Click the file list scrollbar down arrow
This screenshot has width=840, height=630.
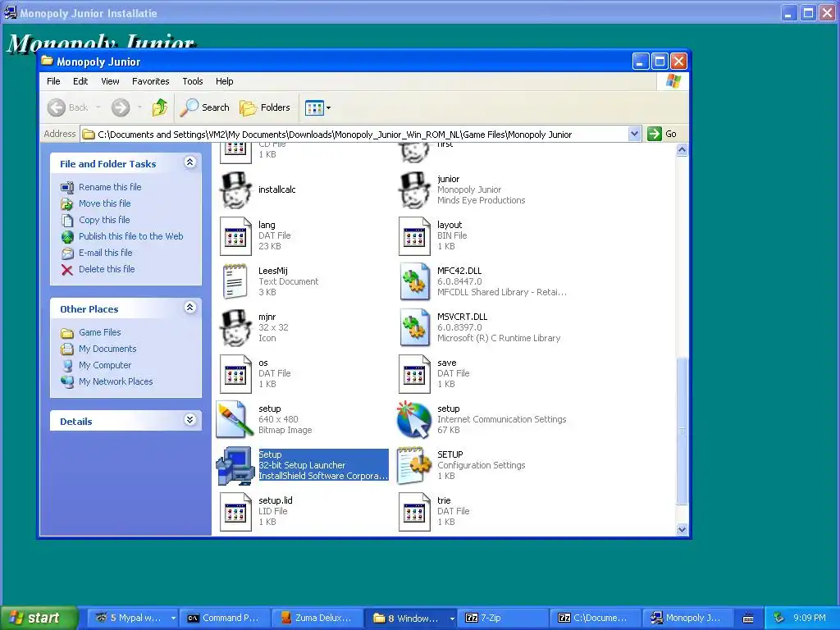(x=682, y=529)
